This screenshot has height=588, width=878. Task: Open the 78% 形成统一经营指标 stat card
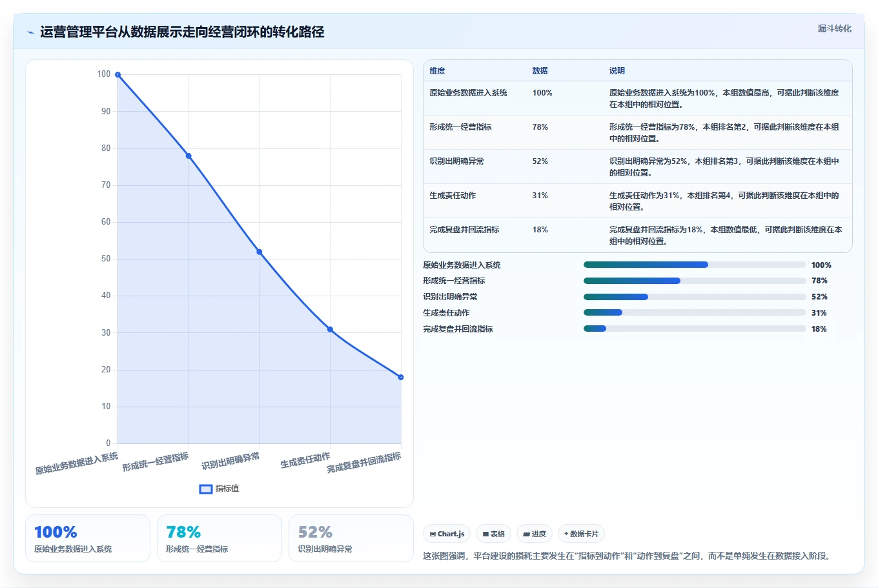coord(219,538)
